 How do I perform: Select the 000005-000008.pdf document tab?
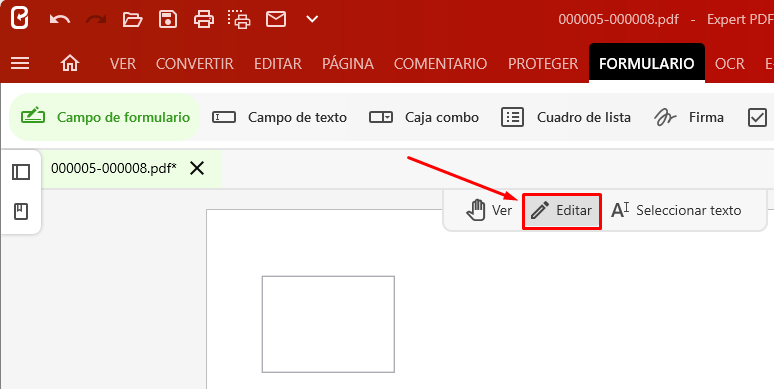pos(114,168)
